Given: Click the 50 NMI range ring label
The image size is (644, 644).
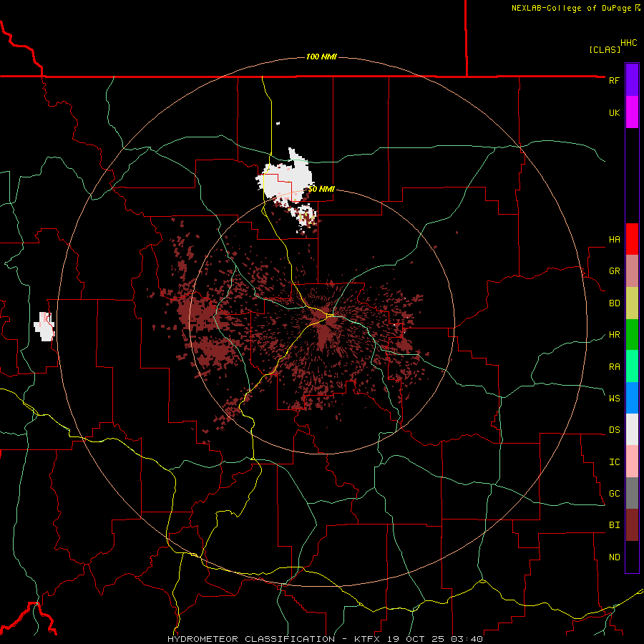Looking at the screenshot, I should tap(321, 189).
